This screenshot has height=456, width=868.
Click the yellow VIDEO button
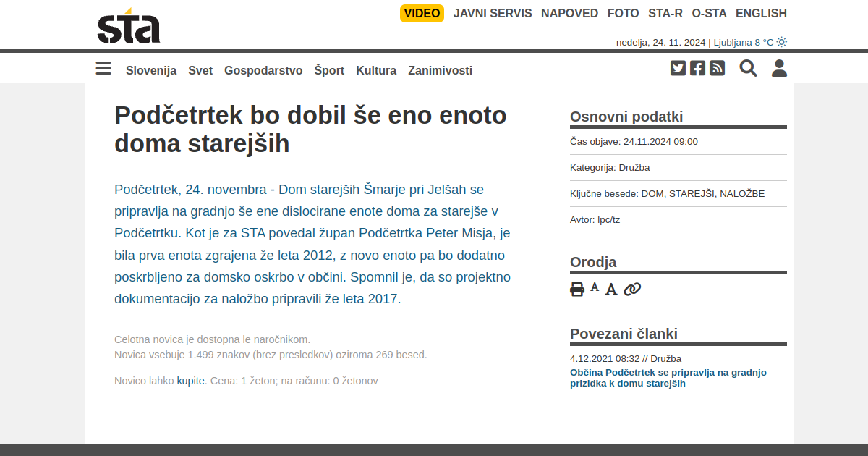(x=422, y=13)
